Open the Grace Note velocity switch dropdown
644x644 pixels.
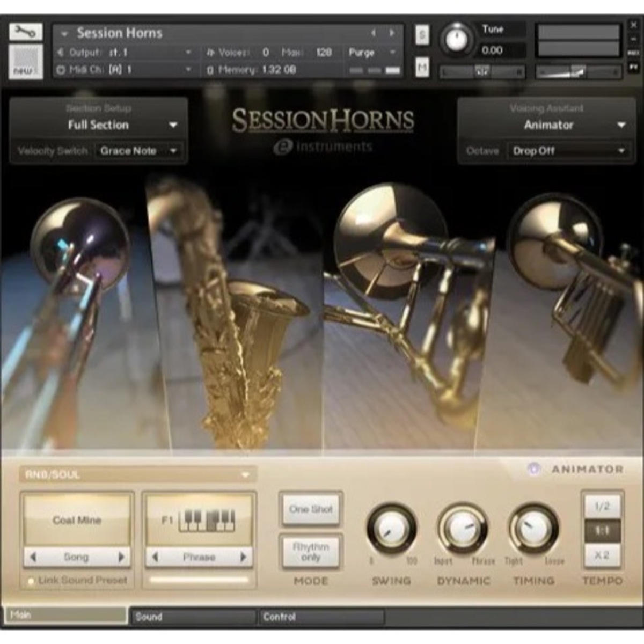tap(139, 151)
